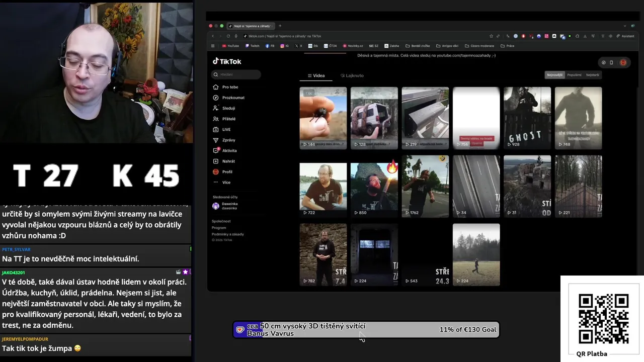Expand the Více menu
Screen dimensions: 644x362
point(222,182)
